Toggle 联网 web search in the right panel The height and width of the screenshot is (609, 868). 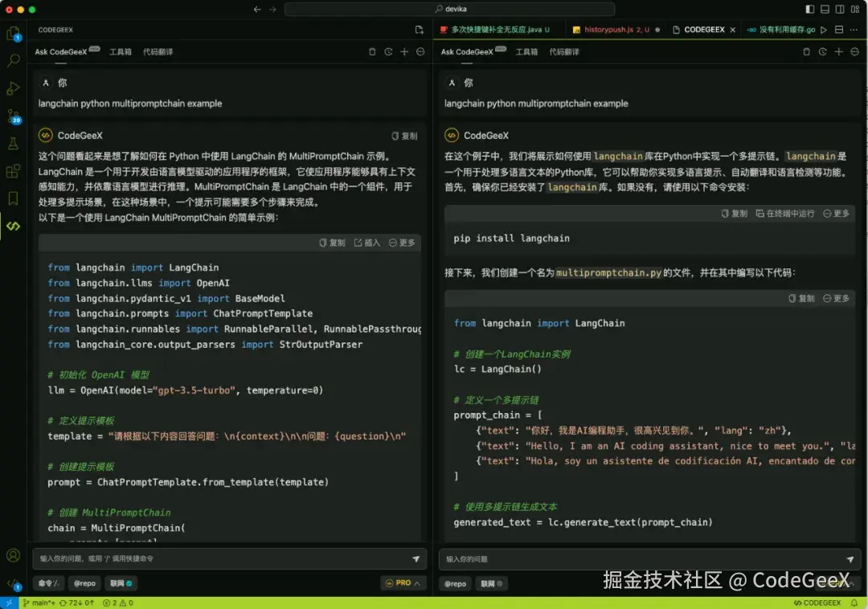pyautogui.click(x=491, y=583)
